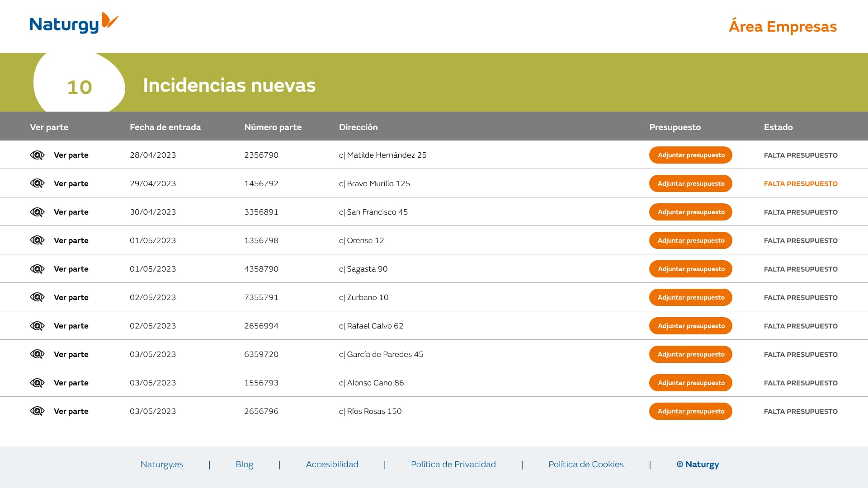This screenshot has height=488, width=868.
Task: Attach budget for San Francisco 45
Action: click(x=690, y=212)
